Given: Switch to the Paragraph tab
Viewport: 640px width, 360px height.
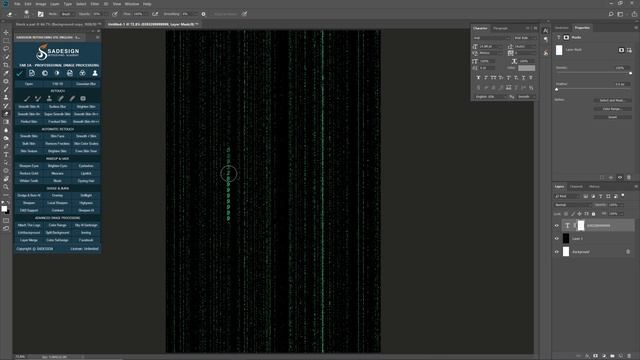Looking at the screenshot, I should [500, 28].
